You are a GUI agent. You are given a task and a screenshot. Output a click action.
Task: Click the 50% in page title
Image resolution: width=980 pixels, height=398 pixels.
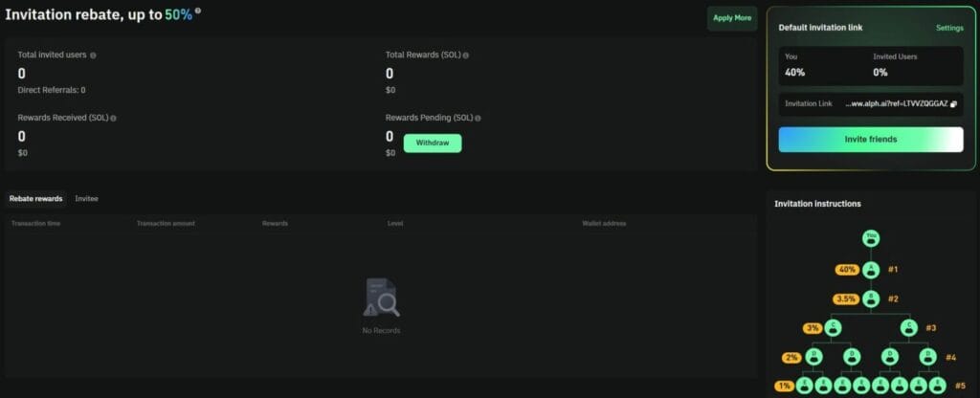178,15
